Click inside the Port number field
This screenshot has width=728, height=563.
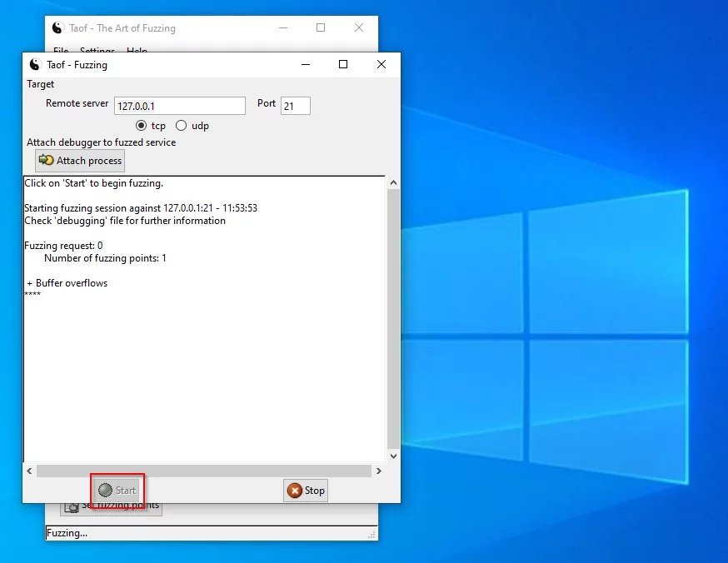pos(297,105)
